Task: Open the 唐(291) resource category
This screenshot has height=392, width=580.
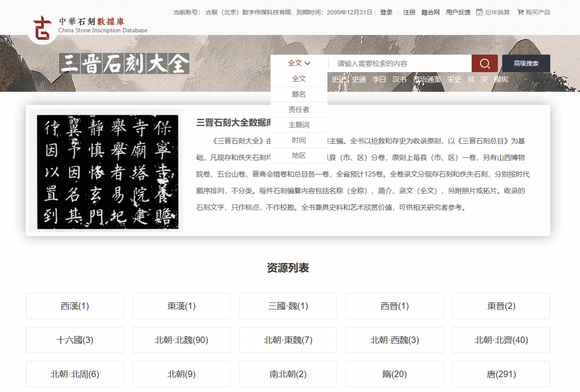Action: coord(501,374)
